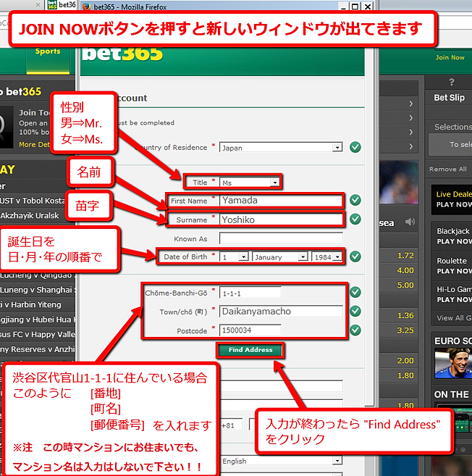
Task: Expand the second chevron arrow in the right list
Action: (410, 118)
